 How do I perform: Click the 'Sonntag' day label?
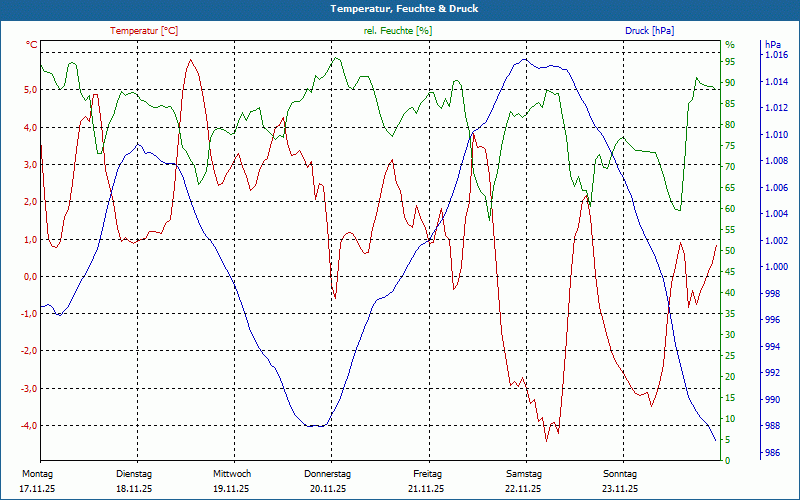pos(620,474)
